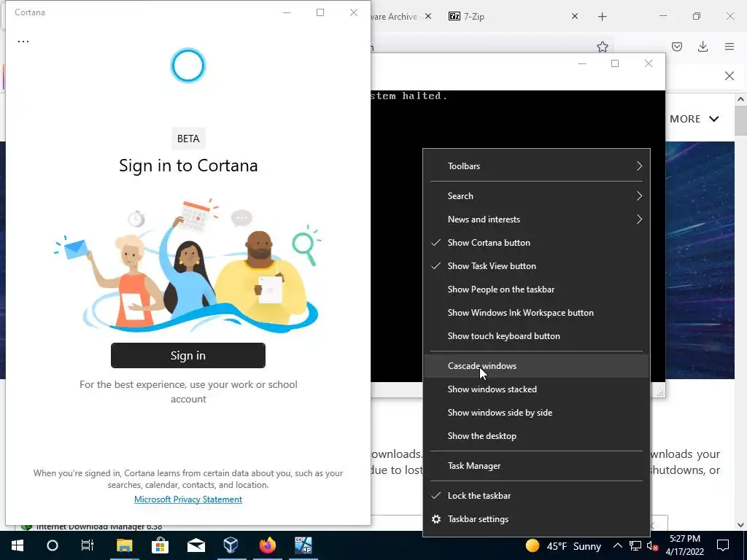This screenshot has width=747, height=560.
Task: Toggle Lock the taskbar option
Action: (536, 496)
